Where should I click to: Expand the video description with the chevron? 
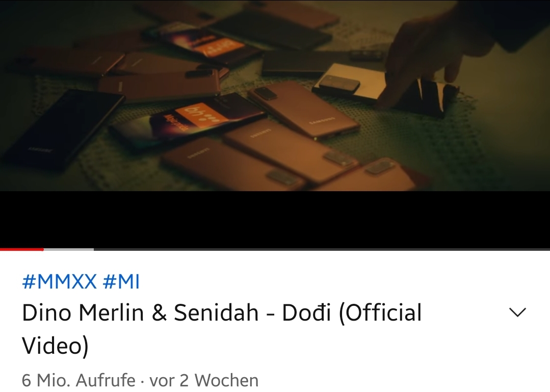coord(517,312)
